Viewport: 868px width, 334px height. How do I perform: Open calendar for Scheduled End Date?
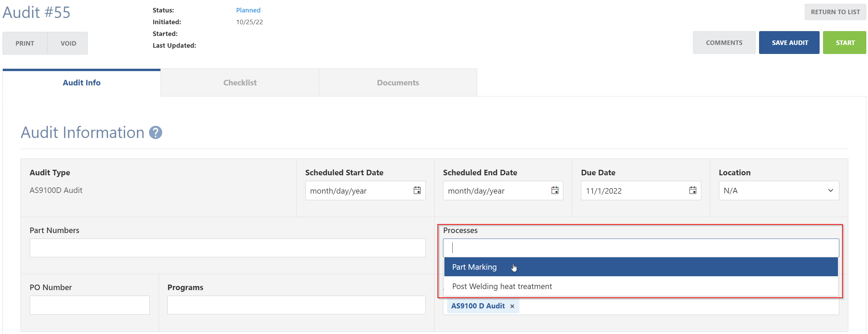point(555,191)
